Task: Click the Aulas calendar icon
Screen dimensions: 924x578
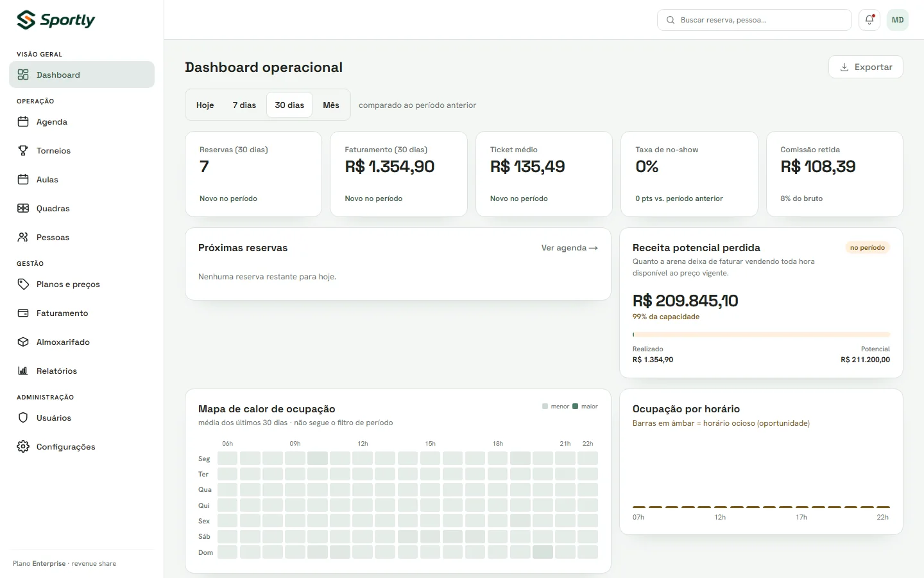Action: [23, 179]
